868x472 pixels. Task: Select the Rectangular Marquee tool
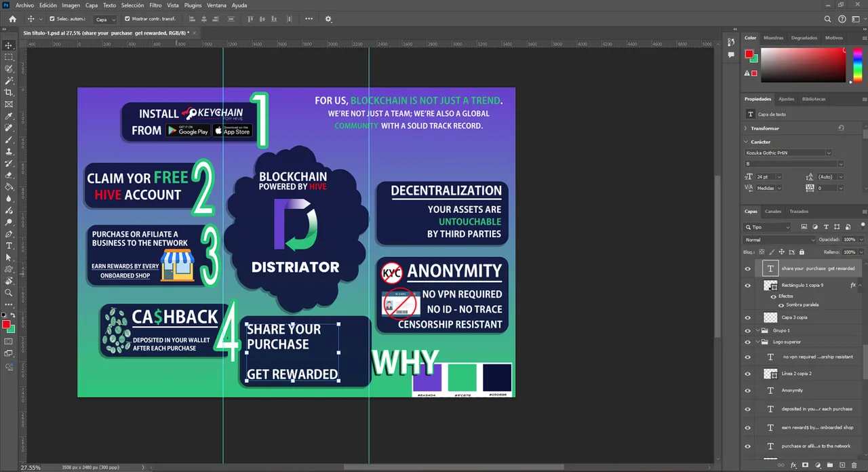tap(9, 57)
